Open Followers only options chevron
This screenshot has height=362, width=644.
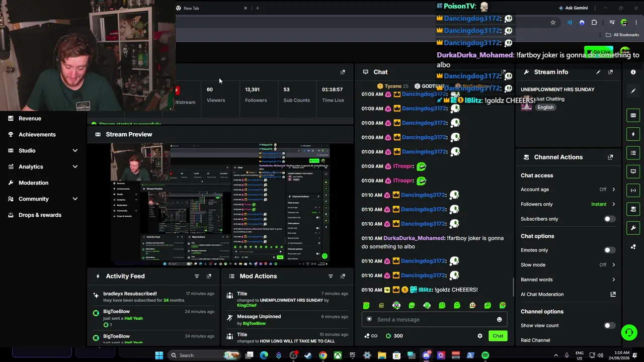(613, 204)
